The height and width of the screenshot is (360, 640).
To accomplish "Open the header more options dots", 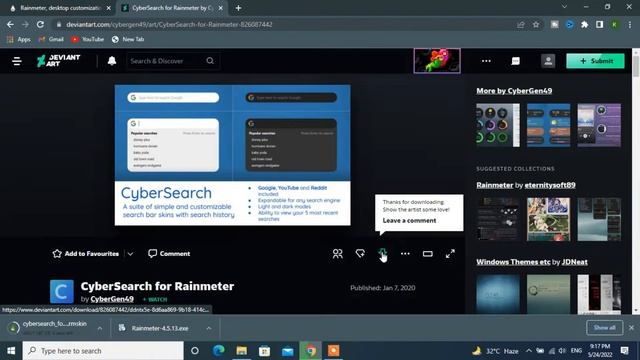I will 486,61.
